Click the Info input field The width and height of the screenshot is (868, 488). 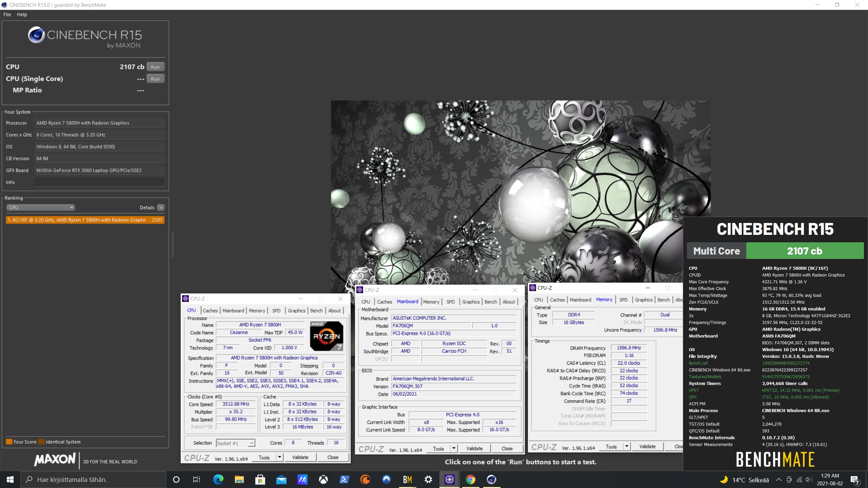(x=99, y=182)
